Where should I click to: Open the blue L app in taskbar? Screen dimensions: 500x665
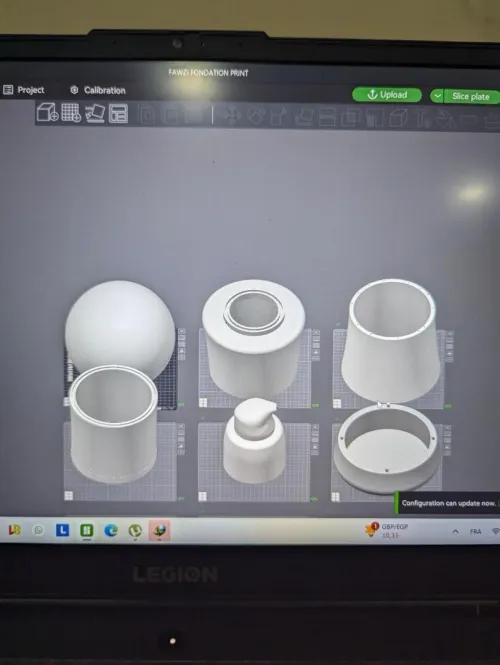(62, 530)
